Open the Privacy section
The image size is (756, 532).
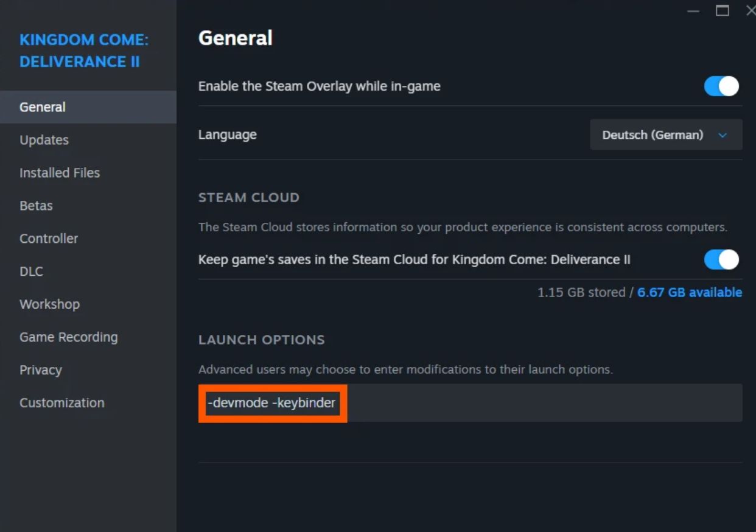pyautogui.click(x=41, y=370)
